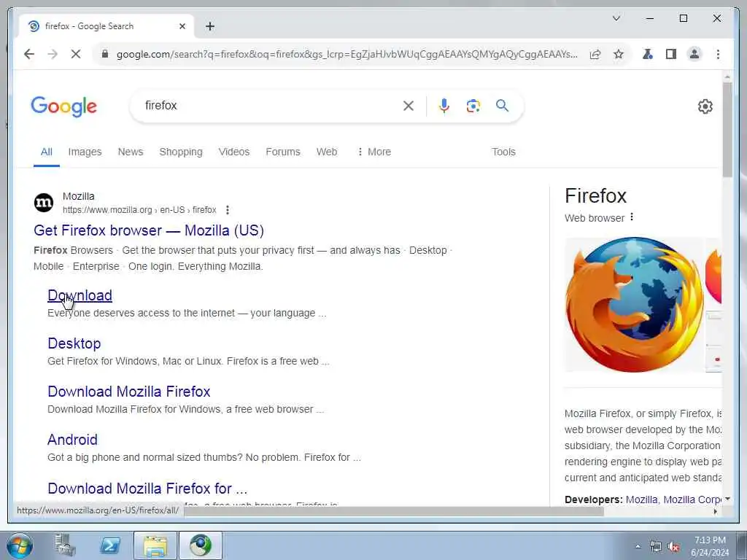The image size is (747, 560).
Task: Open the tab search dropdown chevron
Action: click(x=616, y=18)
